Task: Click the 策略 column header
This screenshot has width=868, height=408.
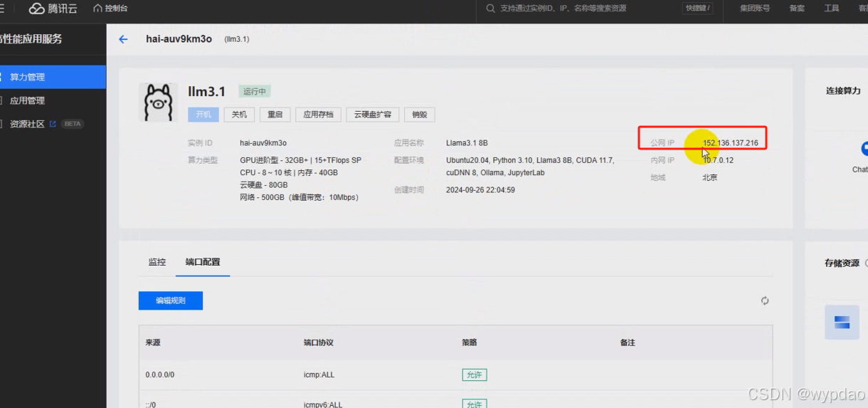Action: tap(470, 342)
